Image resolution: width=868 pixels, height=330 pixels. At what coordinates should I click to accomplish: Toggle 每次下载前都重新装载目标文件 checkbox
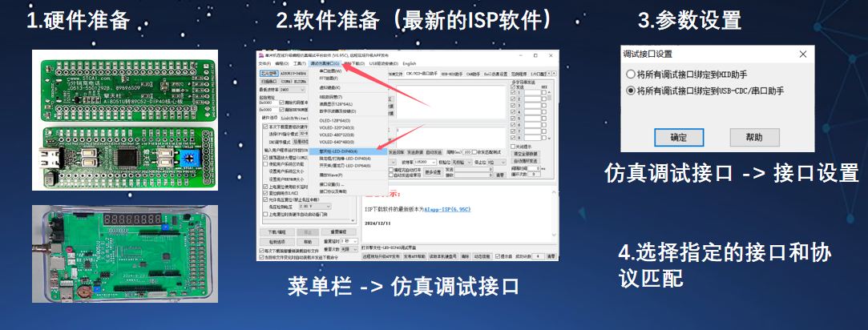tap(261, 251)
